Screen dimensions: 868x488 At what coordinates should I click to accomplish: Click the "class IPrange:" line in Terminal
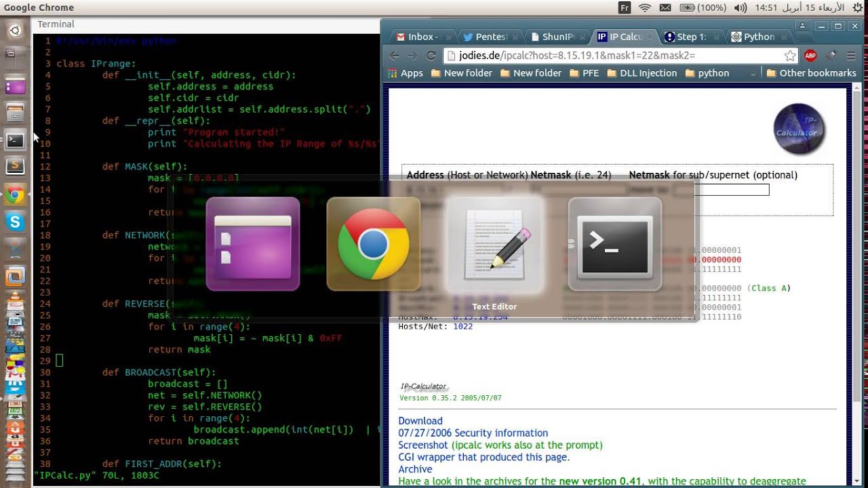(x=96, y=64)
